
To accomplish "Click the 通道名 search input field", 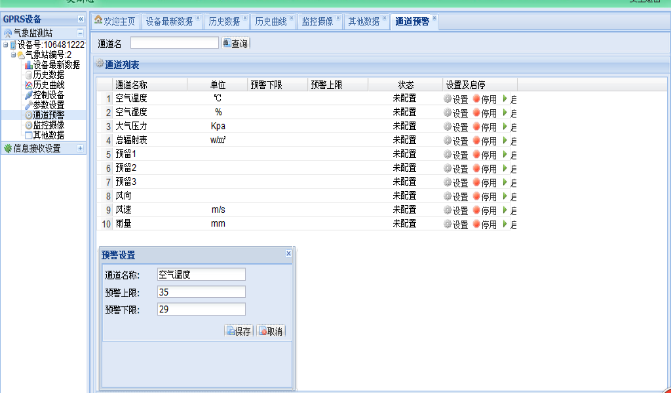I will (x=174, y=43).
